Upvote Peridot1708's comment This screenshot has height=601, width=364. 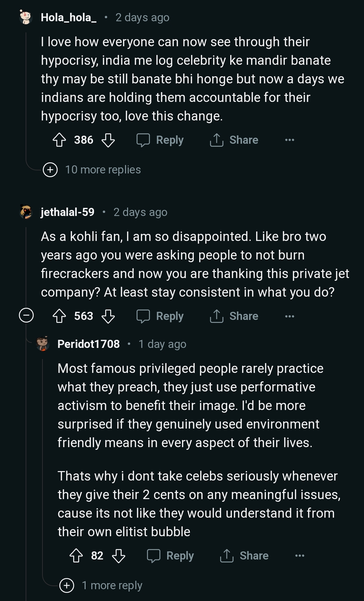(x=76, y=556)
